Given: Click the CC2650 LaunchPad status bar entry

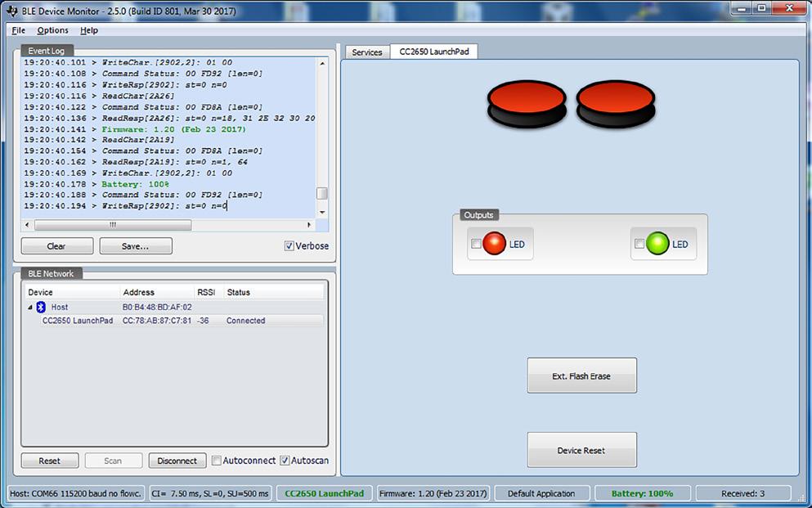Looking at the screenshot, I should click(325, 493).
